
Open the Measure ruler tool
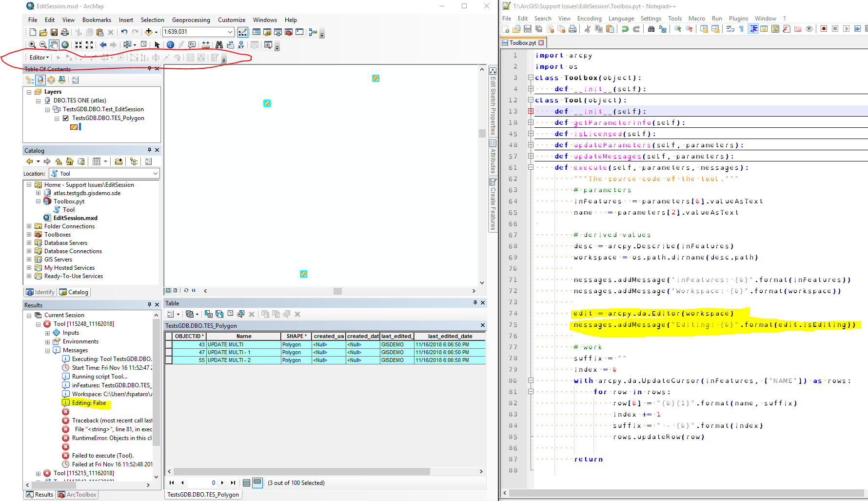point(206,45)
